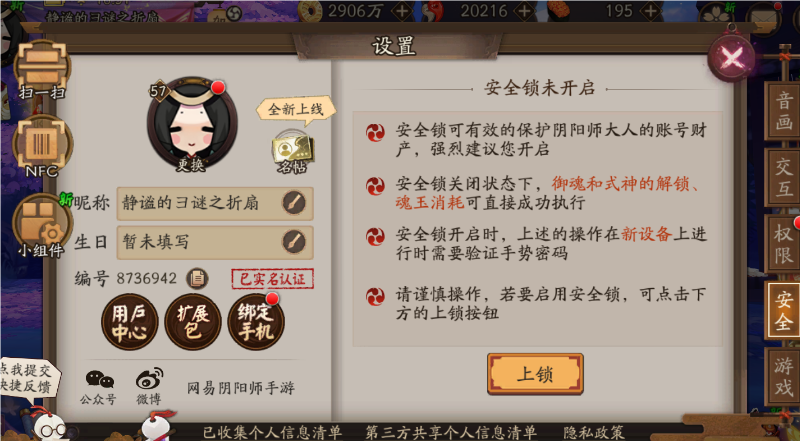Tap the NFC icon
Screen dimensions: 800x441
[42, 146]
